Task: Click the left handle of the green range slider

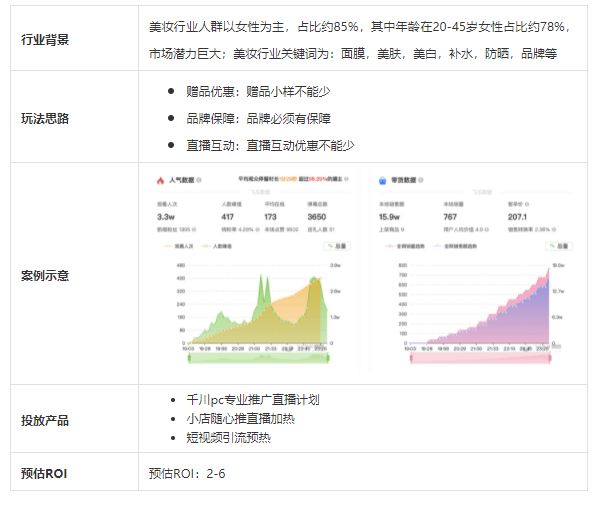Action: tap(189, 358)
